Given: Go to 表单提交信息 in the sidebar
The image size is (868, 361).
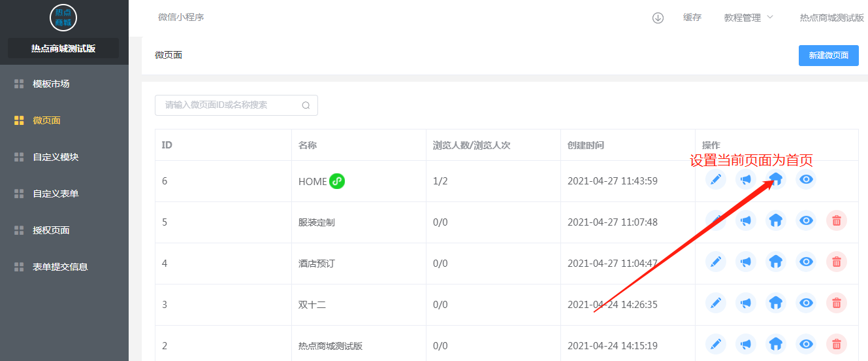Looking at the screenshot, I should (x=60, y=267).
